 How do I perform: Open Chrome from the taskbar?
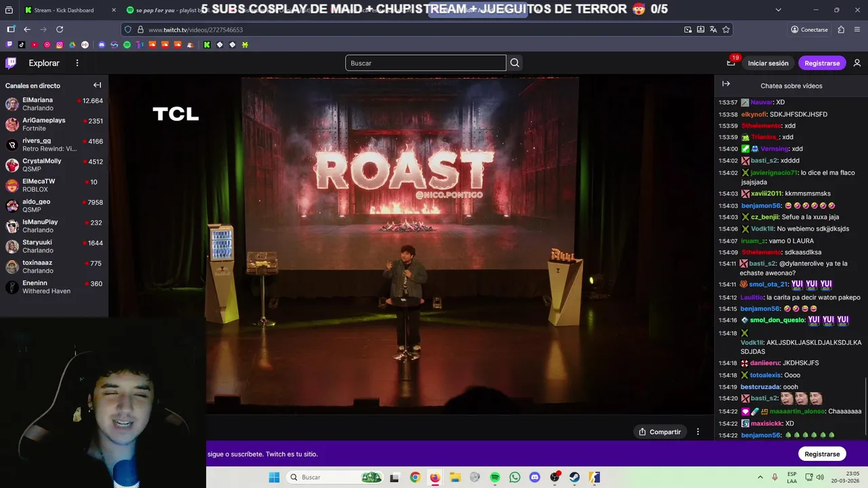click(x=415, y=477)
